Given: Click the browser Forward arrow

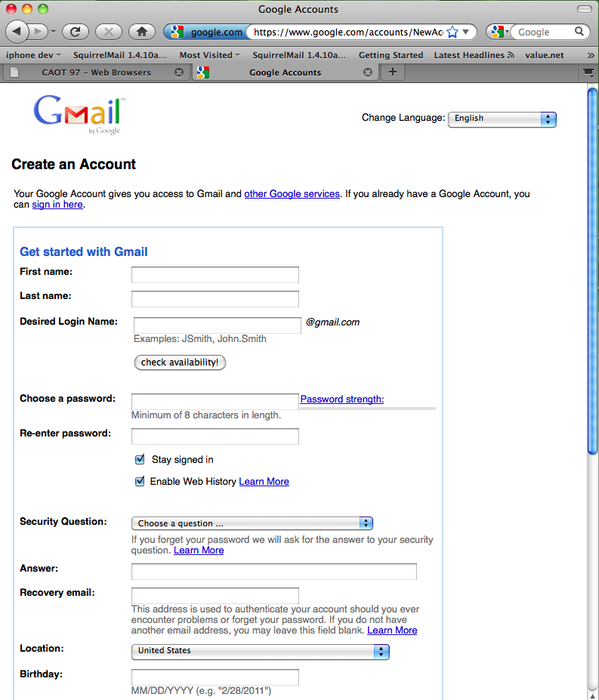Looking at the screenshot, I should point(39,32).
